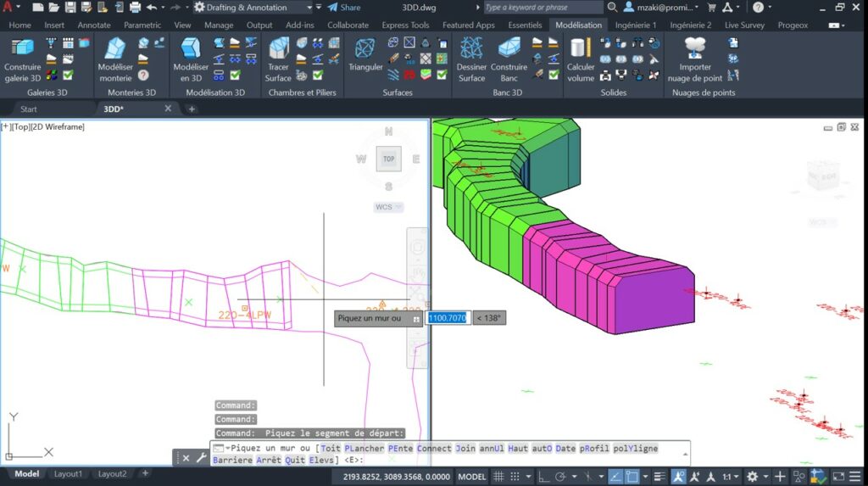This screenshot has height=486, width=868.
Task: Click the keyword search box
Action: [x=543, y=7]
